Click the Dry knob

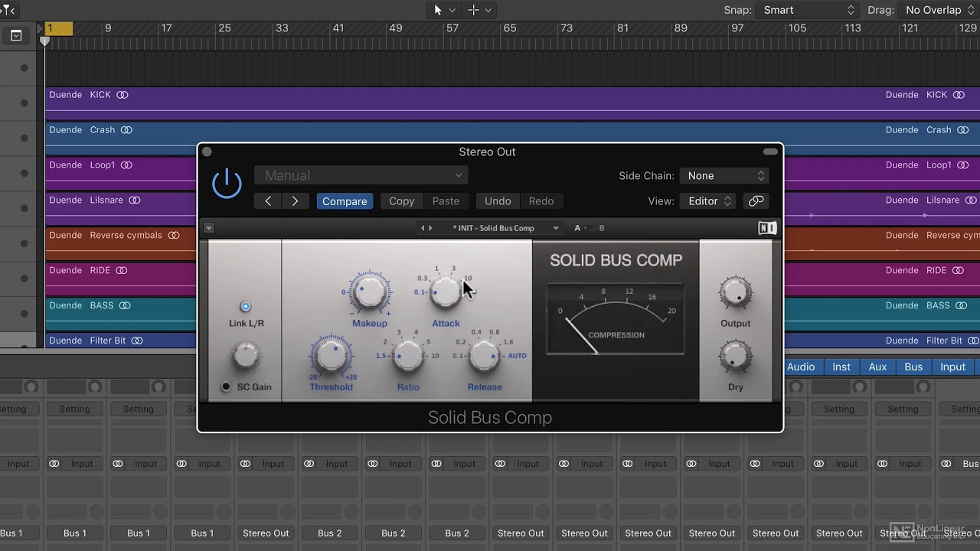click(x=735, y=356)
